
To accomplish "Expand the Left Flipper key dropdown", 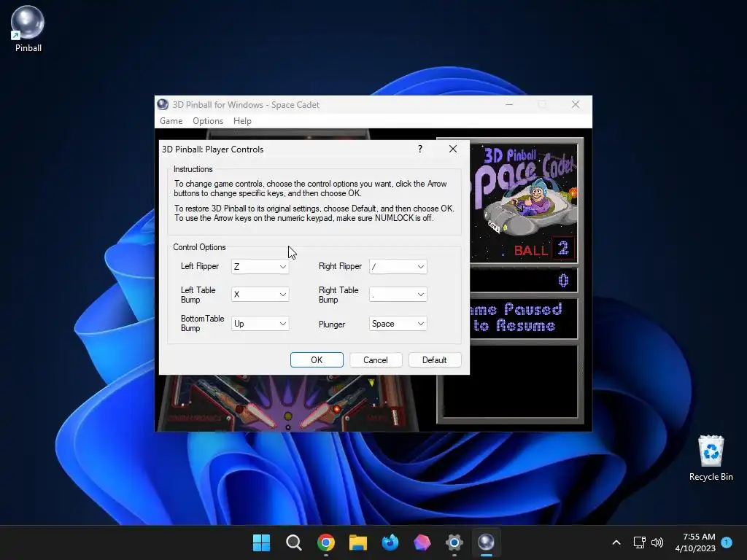I will pos(282,267).
